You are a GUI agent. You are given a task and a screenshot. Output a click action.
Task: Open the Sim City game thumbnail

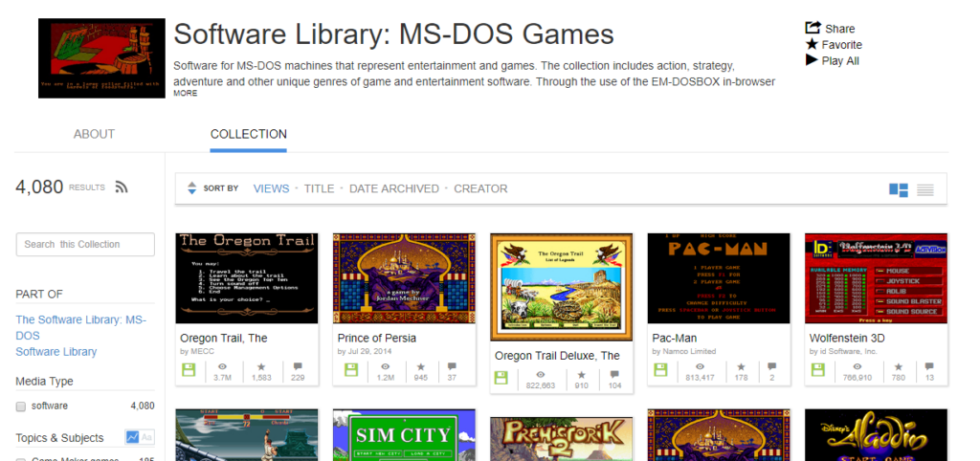coord(405,435)
